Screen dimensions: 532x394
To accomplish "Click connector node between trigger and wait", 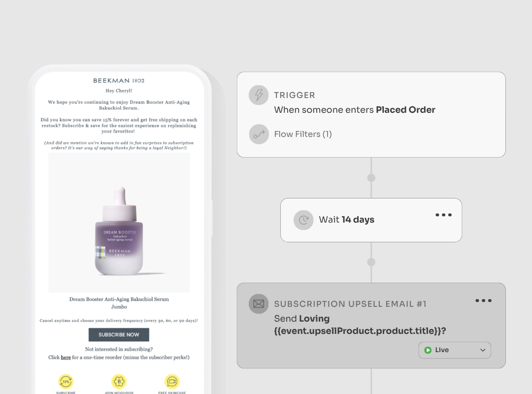I will (x=371, y=178).
